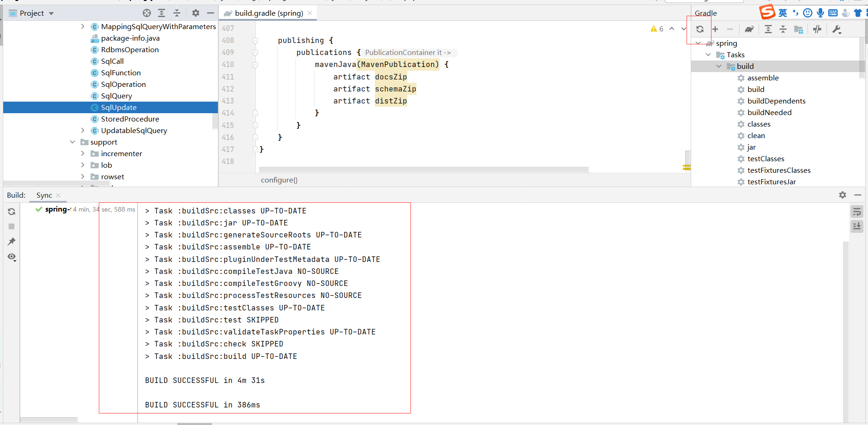This screenshot has width=868, height=425.
Task: Expand the lob folder
Action: coord(83,165)
